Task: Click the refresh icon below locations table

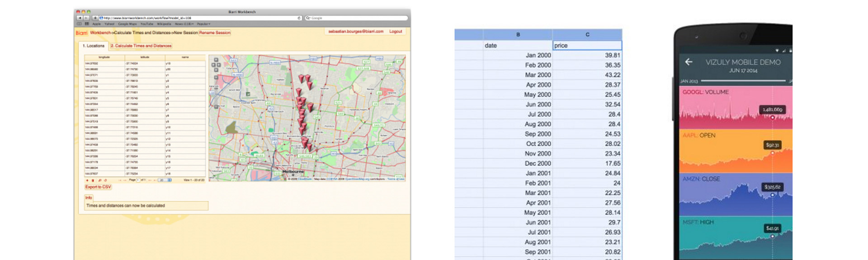Action: click(x=105, y=180)
